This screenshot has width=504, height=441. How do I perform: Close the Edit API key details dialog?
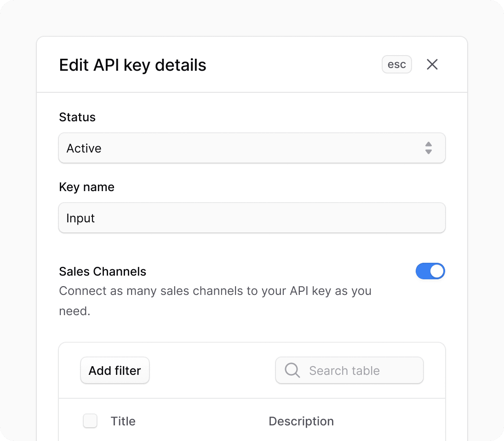click(432, 65)
